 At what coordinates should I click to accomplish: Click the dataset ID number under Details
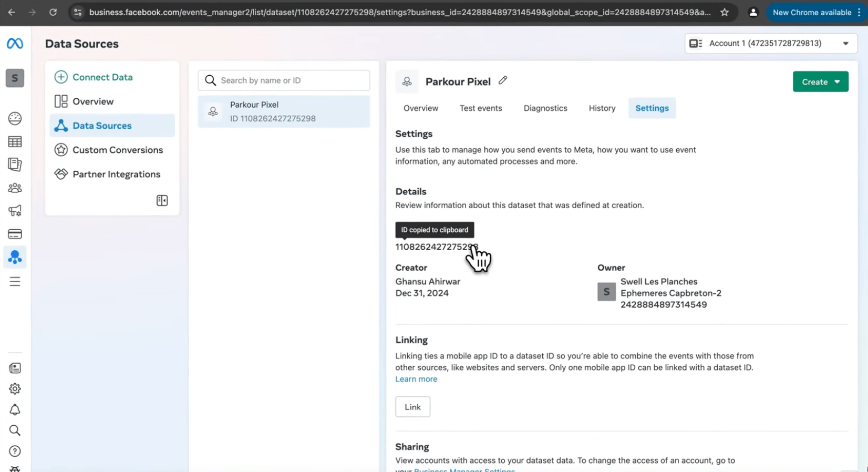437,247
